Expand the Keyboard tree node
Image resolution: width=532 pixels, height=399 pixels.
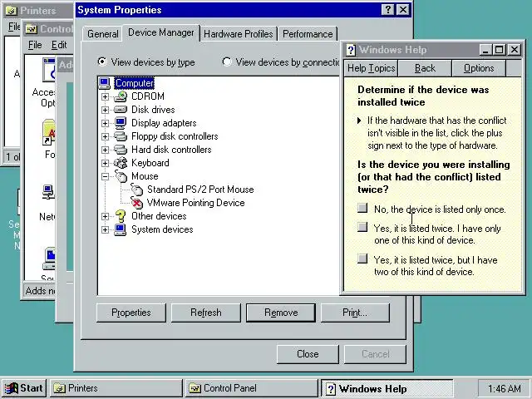coord(106,163)
